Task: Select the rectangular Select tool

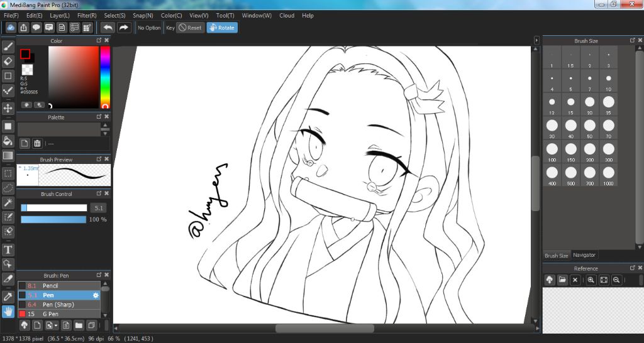Action: (x=8, y=173)
